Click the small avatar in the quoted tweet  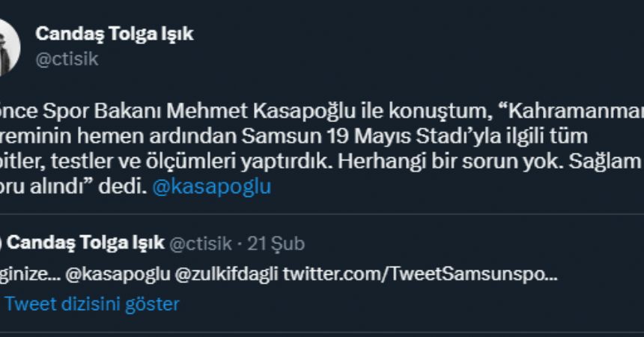tap(2, 243)
